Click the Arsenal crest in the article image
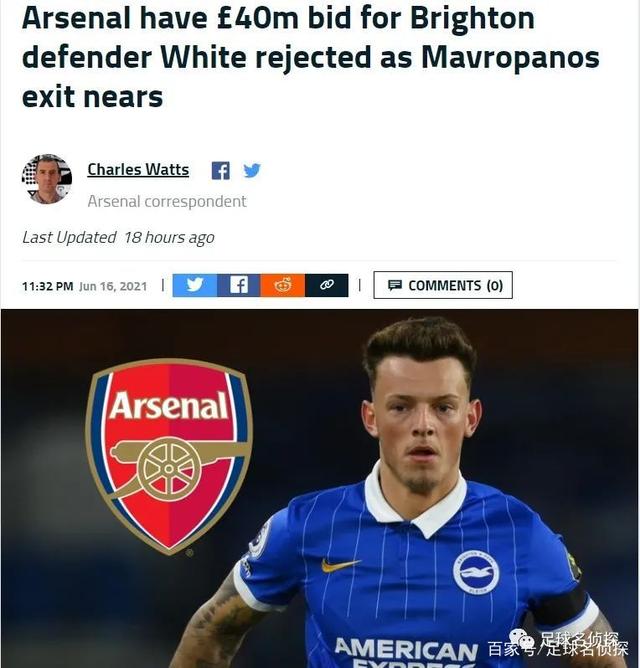The width and height of the screenshot is (640, 668). 169,457
